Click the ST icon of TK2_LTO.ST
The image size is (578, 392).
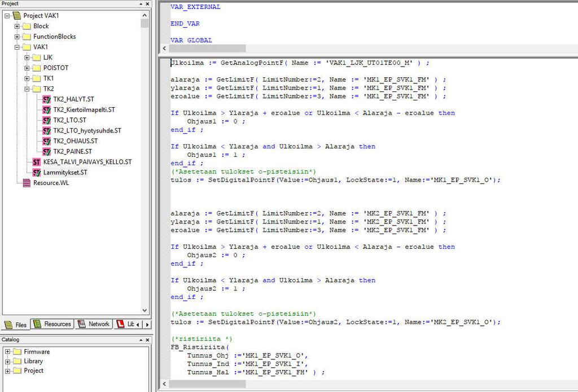coord(46,120)
